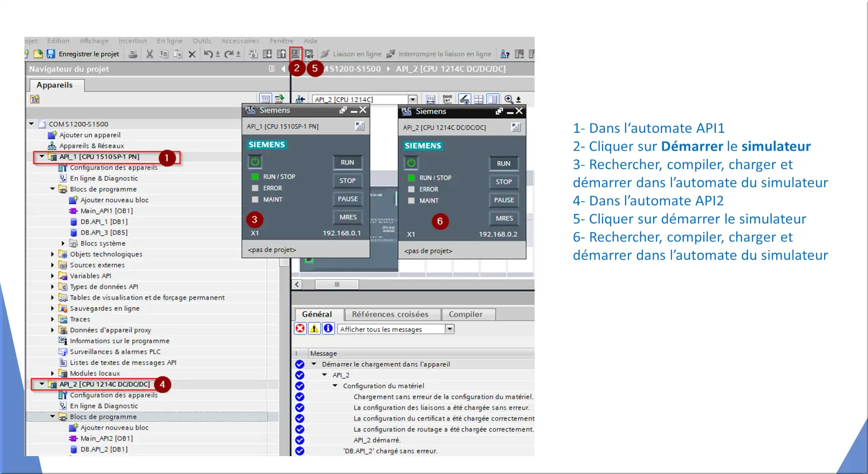This screenshot has width=868, height=474.
Task: Click the Liaison en ligne button
Action: coord(351,54)
